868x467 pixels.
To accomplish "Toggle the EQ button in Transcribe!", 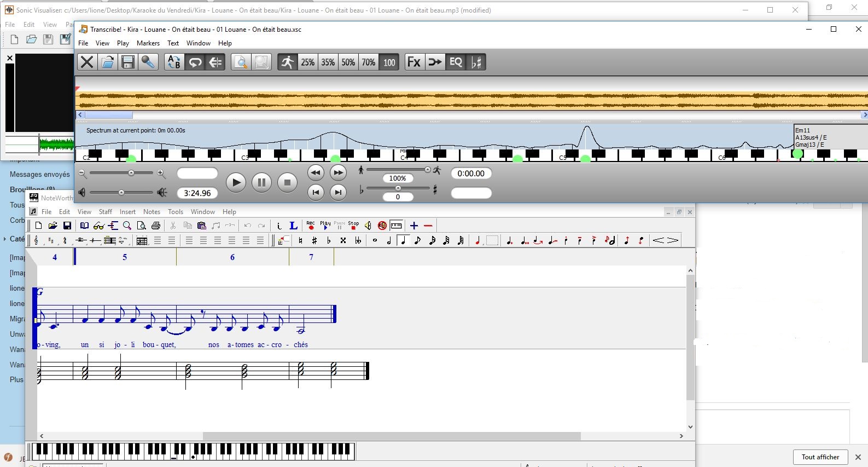I will pos(456,62).
